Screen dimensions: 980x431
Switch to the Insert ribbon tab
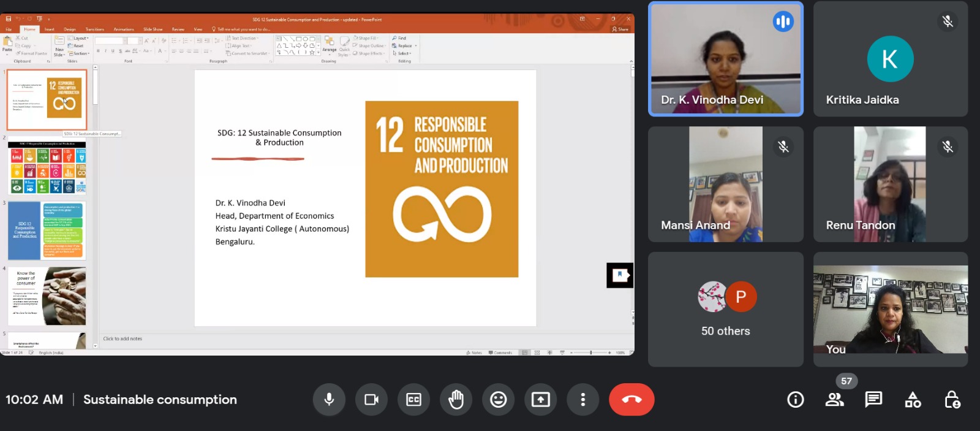coord(50,29)
